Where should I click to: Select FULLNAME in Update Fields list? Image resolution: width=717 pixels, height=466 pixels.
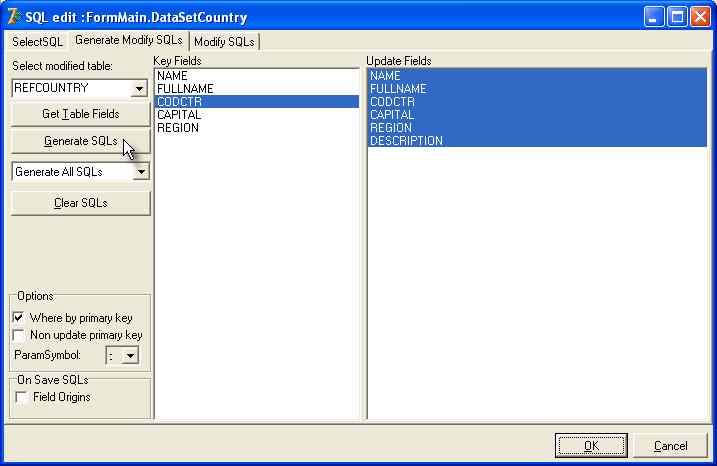[537, 89]
